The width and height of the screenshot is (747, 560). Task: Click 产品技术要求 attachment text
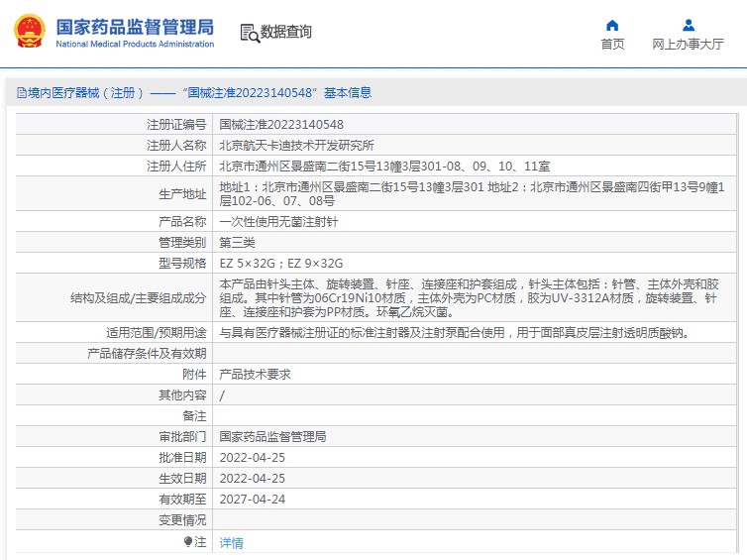pyautogui.click(x=255, y=375)
